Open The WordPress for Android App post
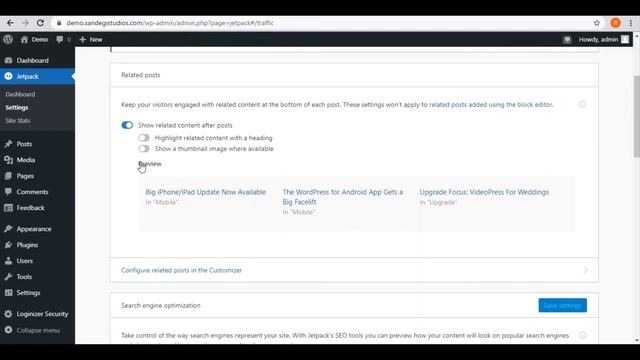Image resolution: width=640 pixels, height=360 pixels. coord(342,197)
